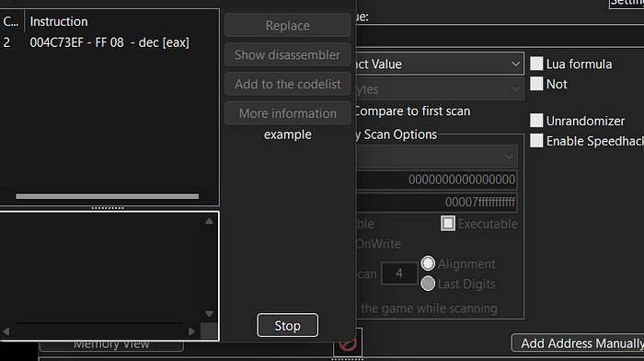Open Show disassembler
Screen dimensions: 644x361
287,54
